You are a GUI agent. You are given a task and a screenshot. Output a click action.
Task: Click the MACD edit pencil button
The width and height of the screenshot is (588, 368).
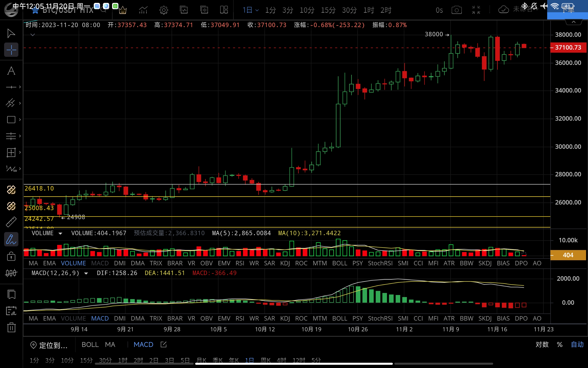tap(164, 344)
